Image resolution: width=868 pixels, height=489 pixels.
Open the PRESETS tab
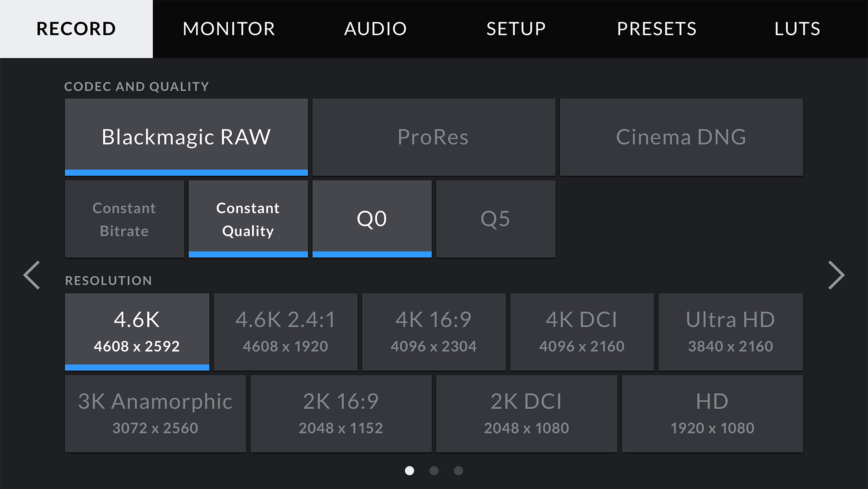click(657, 29)
